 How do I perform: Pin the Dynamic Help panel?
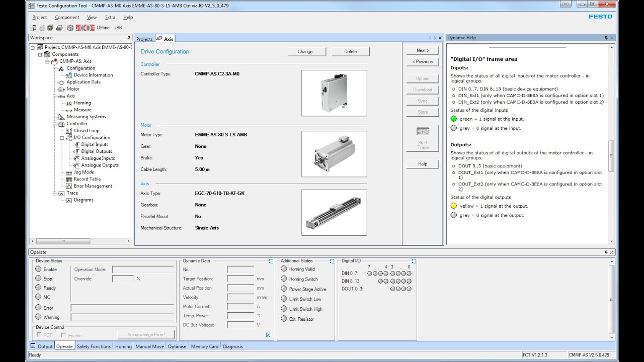606,38
